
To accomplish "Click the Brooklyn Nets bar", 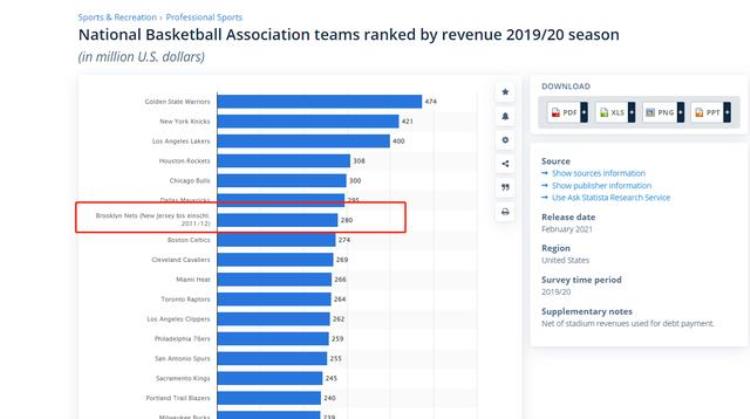I will 277,220.
